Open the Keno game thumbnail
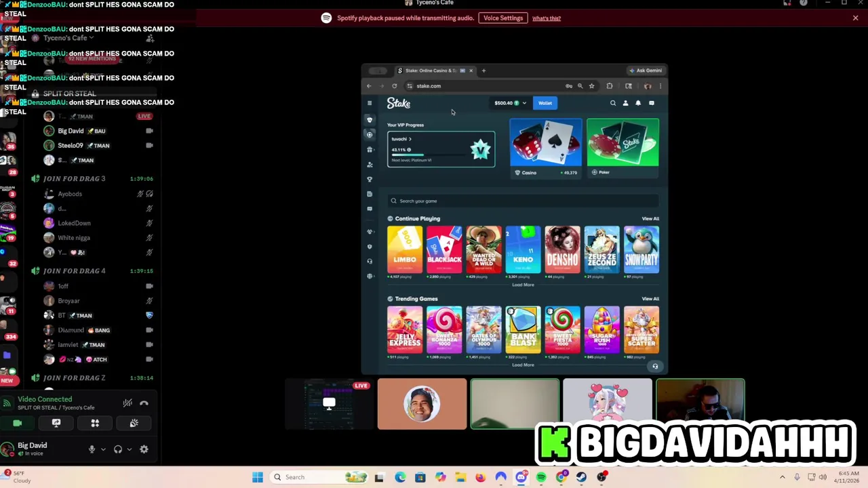Screen dimensions: 868x488 pos(523,249)
